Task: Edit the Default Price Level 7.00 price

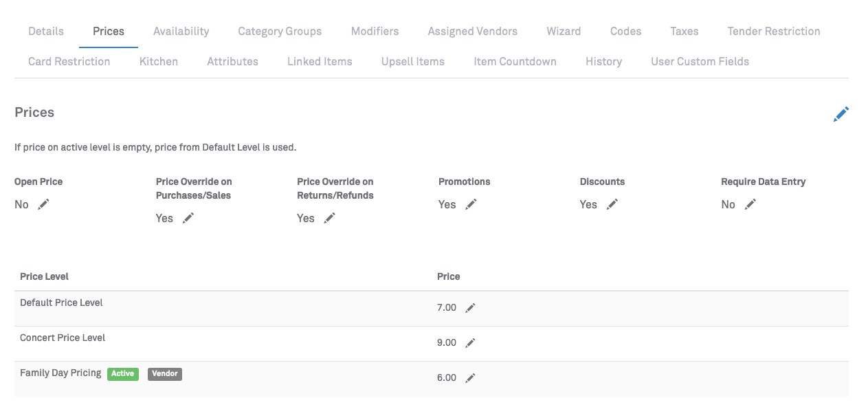Action: [x=470, y=308]
